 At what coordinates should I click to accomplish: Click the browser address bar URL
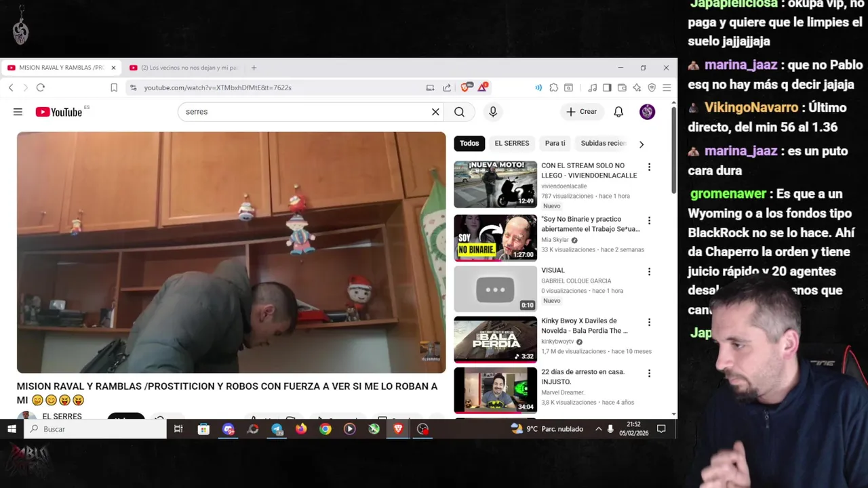coord(218,87)
